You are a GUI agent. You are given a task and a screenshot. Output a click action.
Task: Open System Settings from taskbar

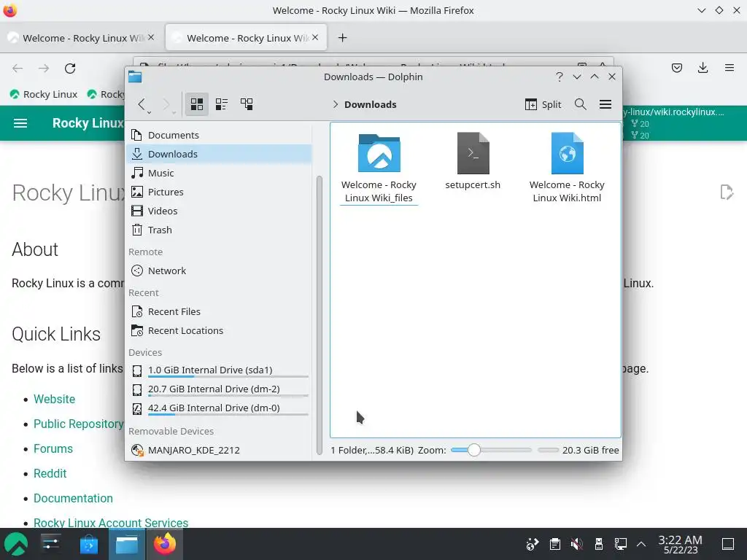pos(50,544)
